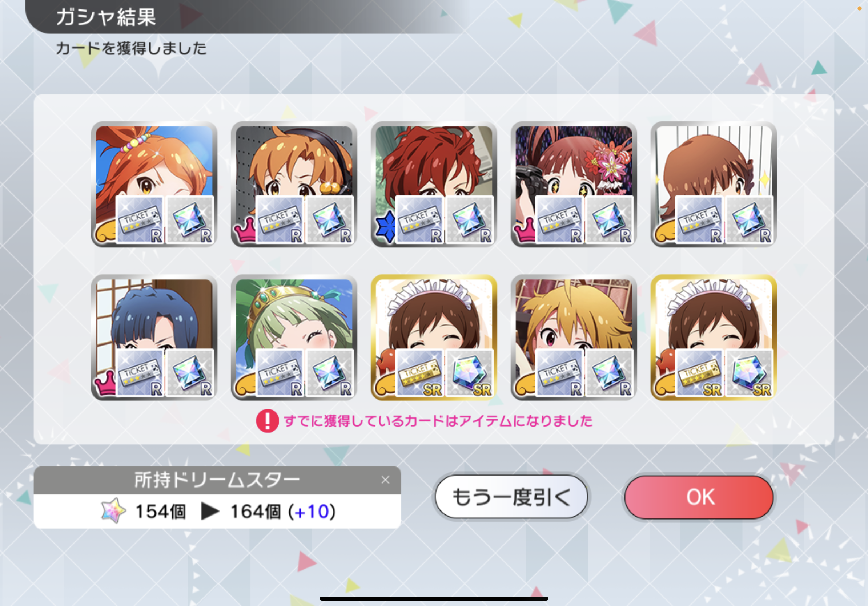Open the headphone girl card thumbnail
The height and width of the screenshot is (606, 868).
[x=294, y=184]
